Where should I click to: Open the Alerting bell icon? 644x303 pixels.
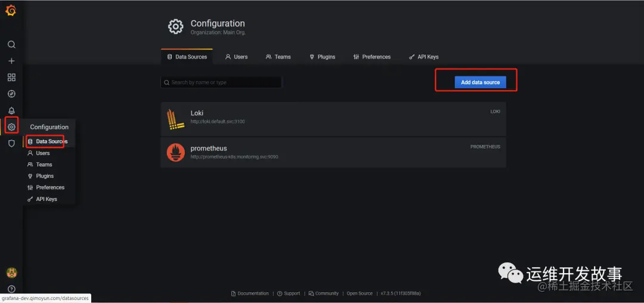[x=11, y=110]
